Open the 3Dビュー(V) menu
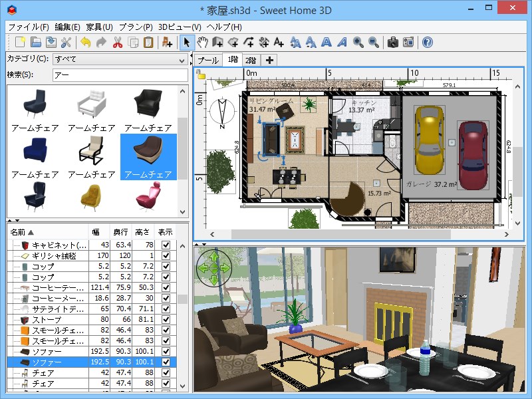This screenshot has height=399, width=532. (180, 27)
